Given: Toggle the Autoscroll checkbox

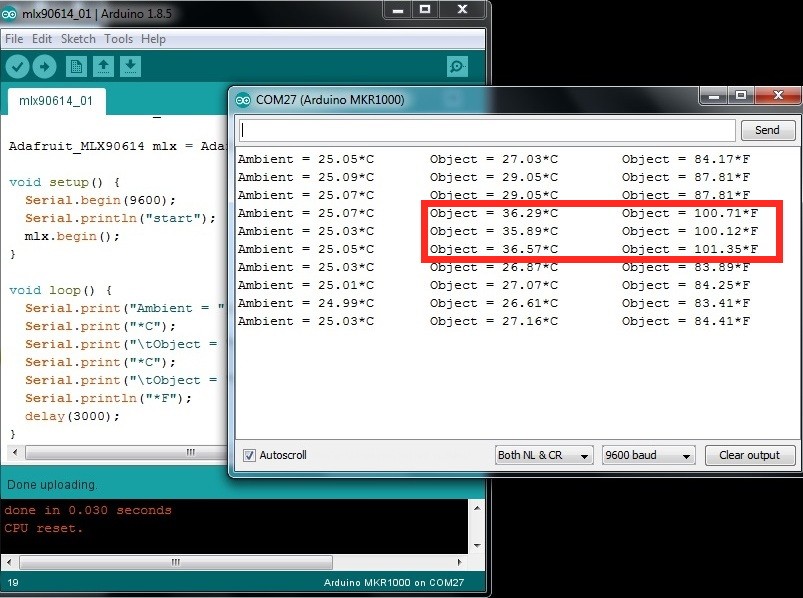Looking at the screenshot, I should (249, 455).
